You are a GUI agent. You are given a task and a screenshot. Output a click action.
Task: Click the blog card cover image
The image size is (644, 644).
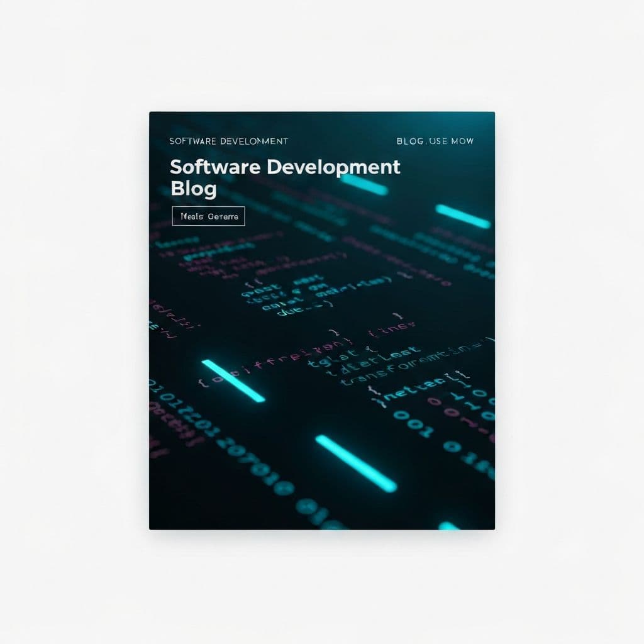point(322,321)
